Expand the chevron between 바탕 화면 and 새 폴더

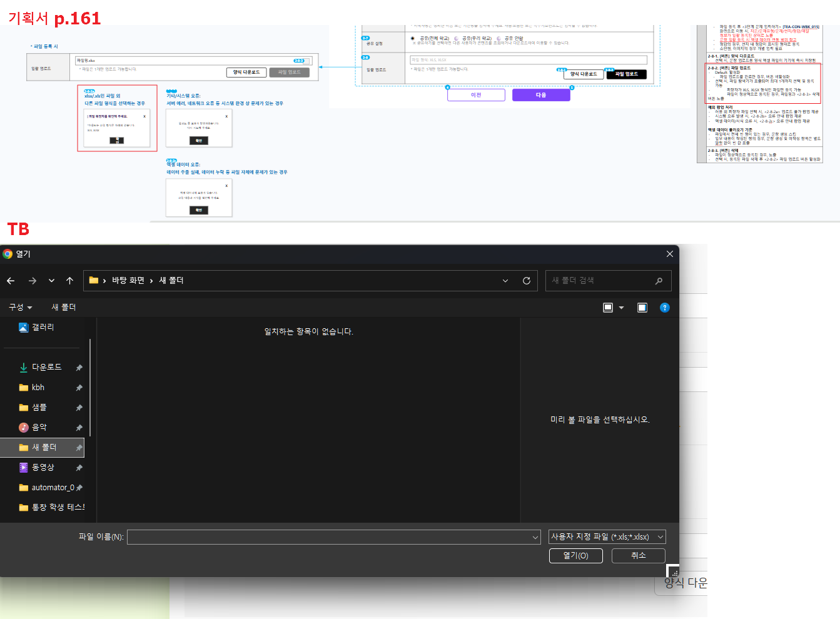point(151,281)
